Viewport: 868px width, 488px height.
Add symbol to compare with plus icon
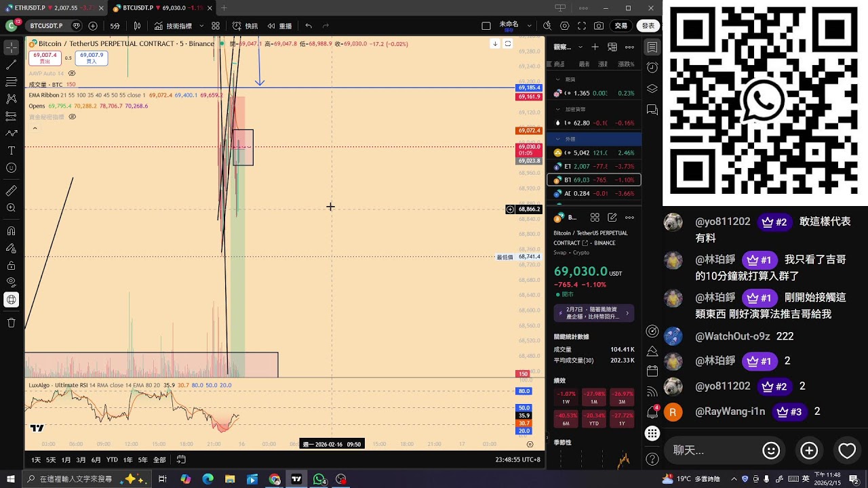click(93, 26)
